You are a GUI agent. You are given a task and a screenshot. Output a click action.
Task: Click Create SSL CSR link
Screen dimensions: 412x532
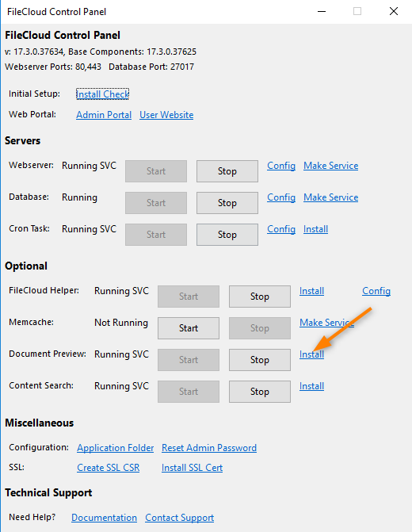[109, 468]
